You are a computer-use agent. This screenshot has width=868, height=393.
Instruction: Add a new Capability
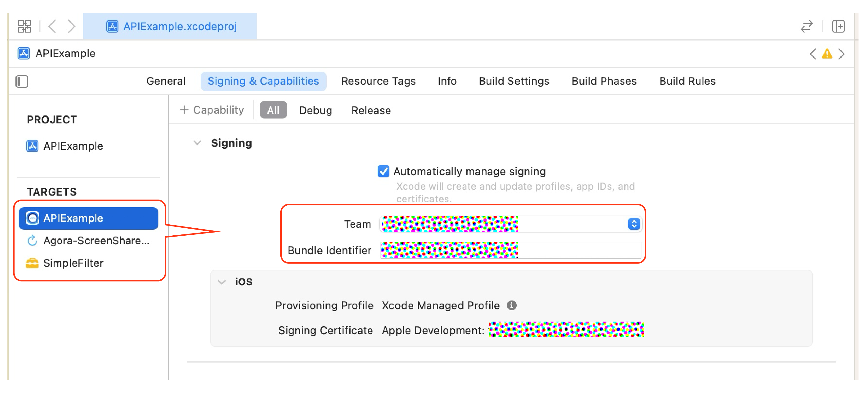pos(212,110)
